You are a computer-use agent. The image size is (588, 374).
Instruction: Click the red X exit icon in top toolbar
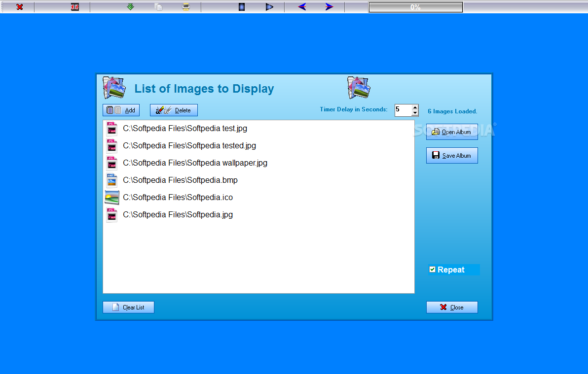[20, 7]
